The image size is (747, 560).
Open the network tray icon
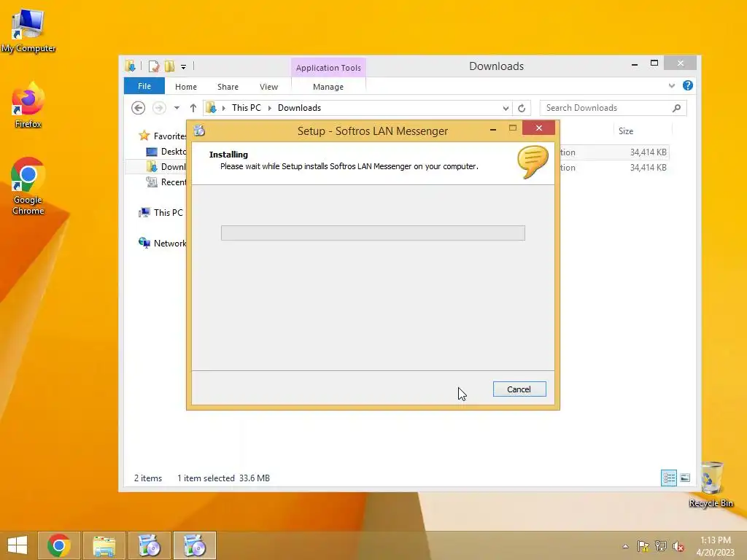(x=661, y=546)
